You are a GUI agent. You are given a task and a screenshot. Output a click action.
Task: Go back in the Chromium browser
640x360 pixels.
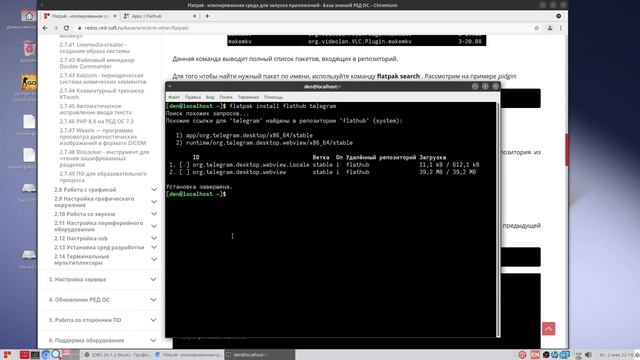pos(45,28)
